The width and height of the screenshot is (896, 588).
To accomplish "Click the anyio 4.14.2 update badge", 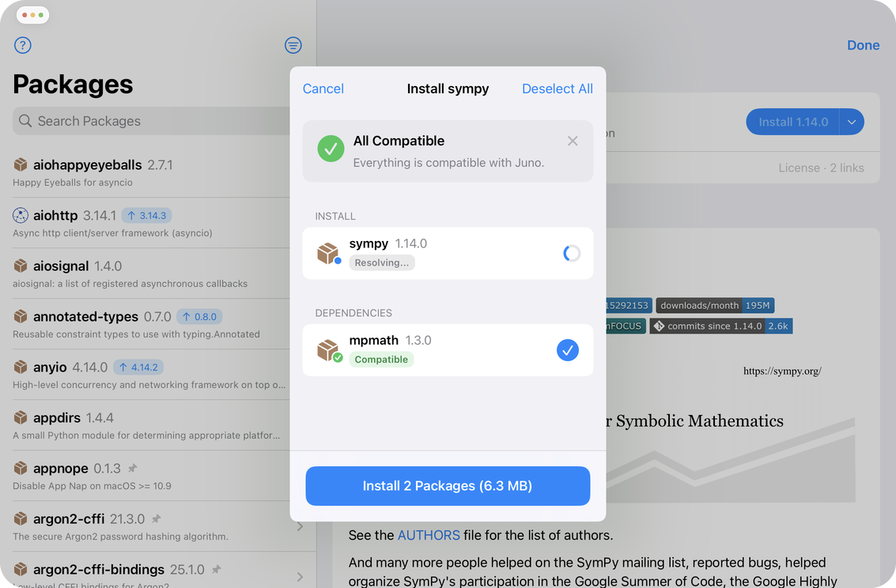I will point(138,367).
